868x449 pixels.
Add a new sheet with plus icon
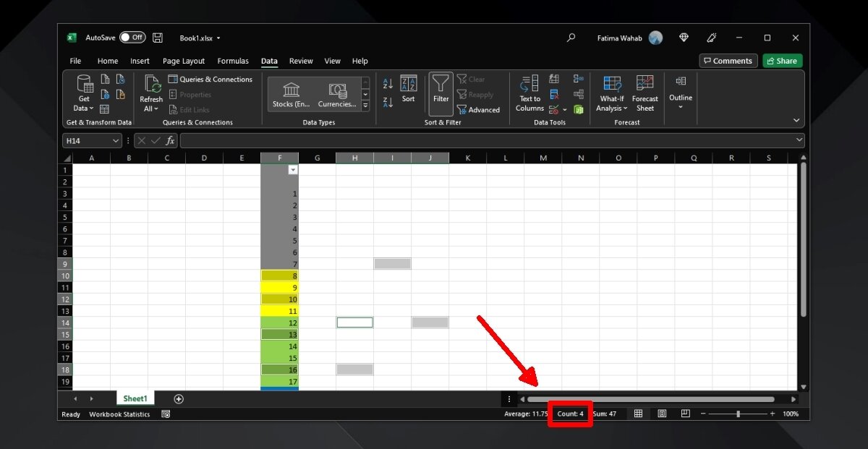pos(179,399)
